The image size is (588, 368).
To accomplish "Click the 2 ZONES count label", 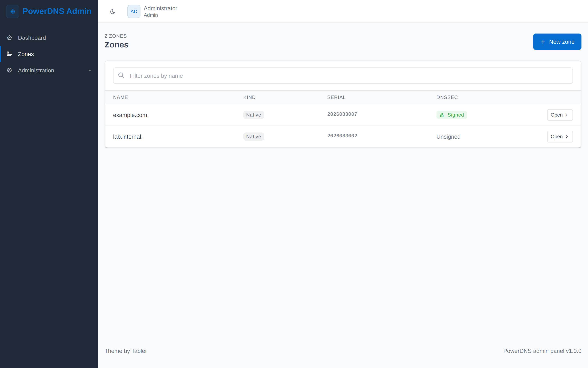I will pyautogui.click(x=116, y=36).
